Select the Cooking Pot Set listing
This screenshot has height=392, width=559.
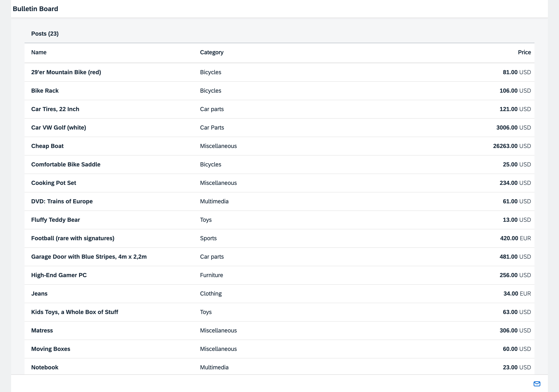pyautogui.click(x=279, y=183)
